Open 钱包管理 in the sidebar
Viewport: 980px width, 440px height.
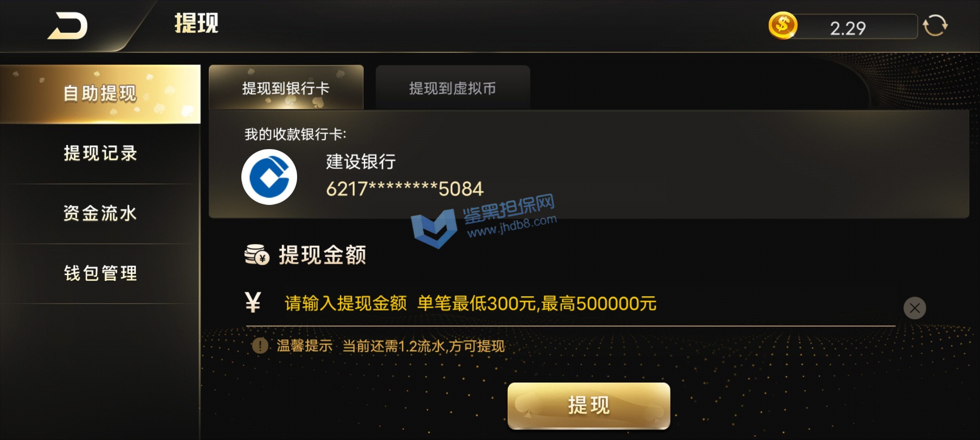pyautogui.click(x=100, y=273)
